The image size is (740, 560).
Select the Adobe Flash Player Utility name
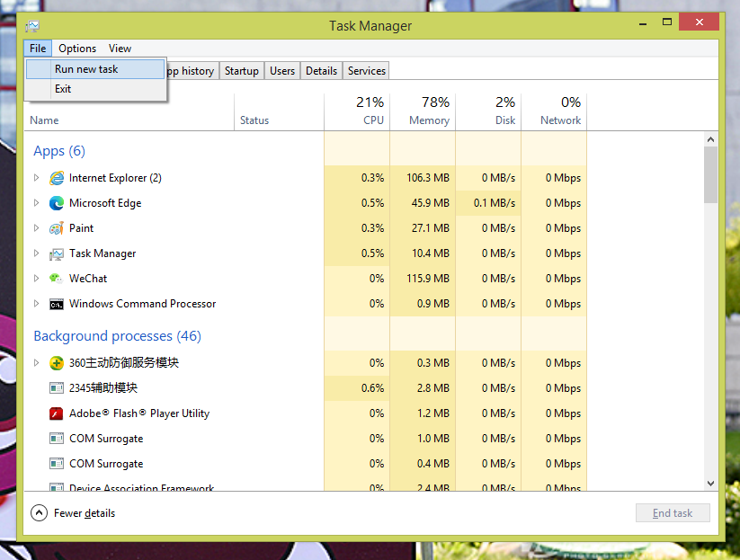(x=139, y=413)
